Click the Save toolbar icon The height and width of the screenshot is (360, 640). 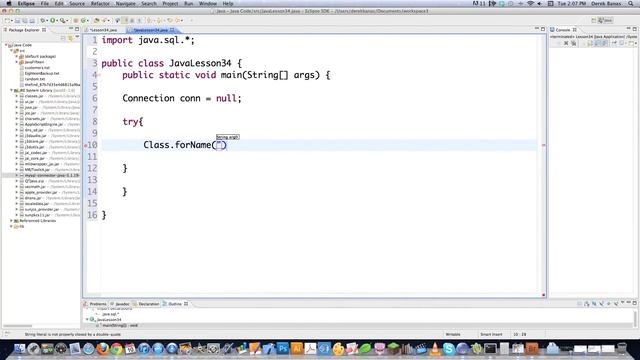click(17, 20)
